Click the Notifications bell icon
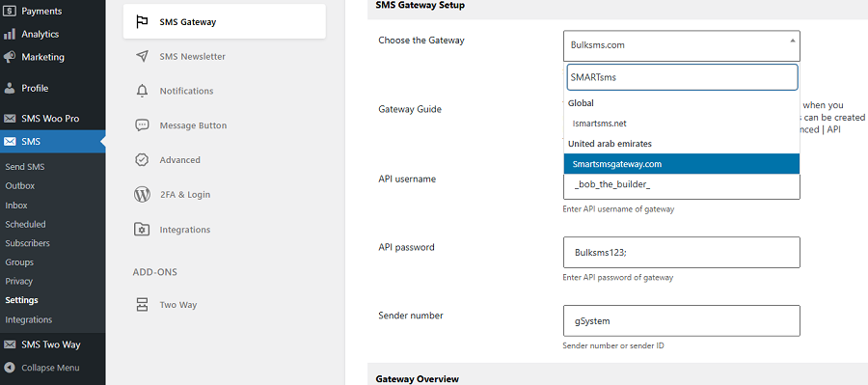The height and width of the screenshot is (385, 868). 143,91
